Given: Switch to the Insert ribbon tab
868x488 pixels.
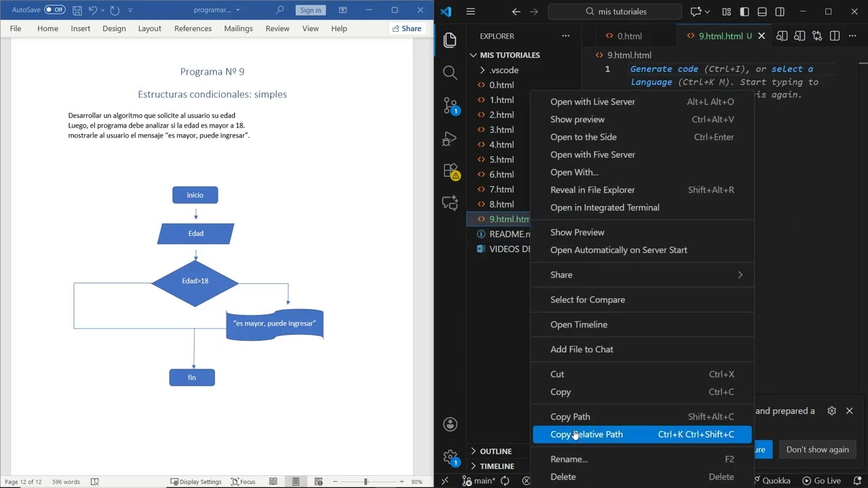Looking at the screenshot, I should [x=81, y=28].
